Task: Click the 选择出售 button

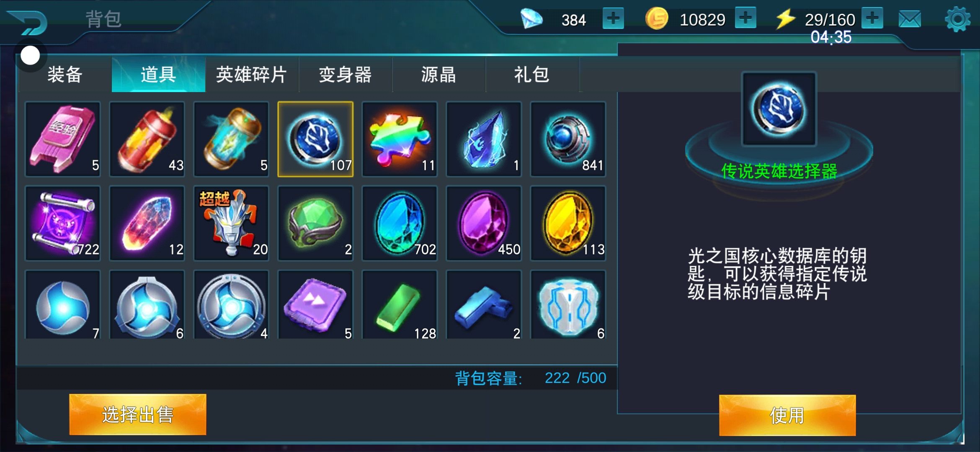Action: (138, 414)
